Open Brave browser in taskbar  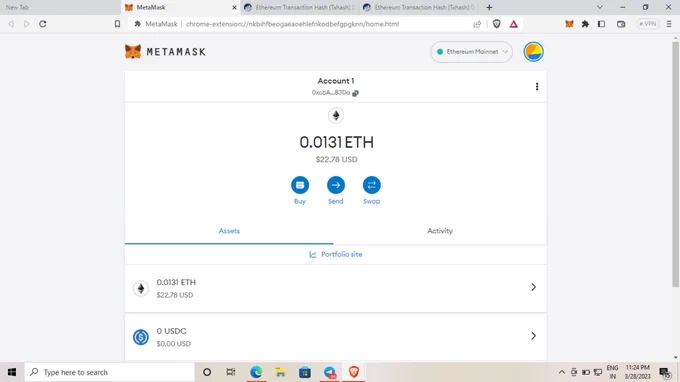click(x=354, y=372)
